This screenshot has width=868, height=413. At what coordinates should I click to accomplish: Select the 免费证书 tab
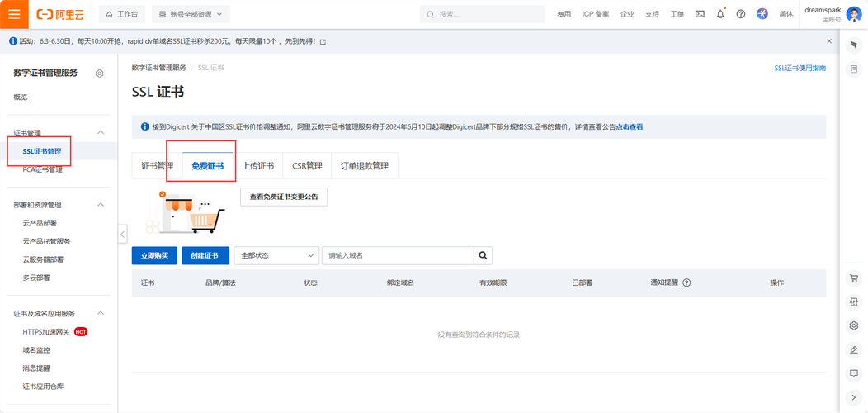coord(208,166)
